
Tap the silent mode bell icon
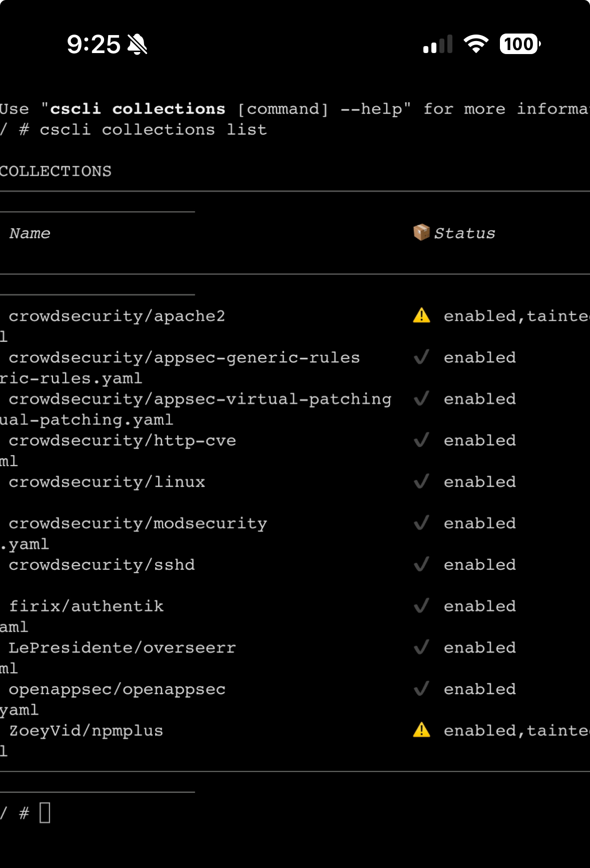pos(137,45)
